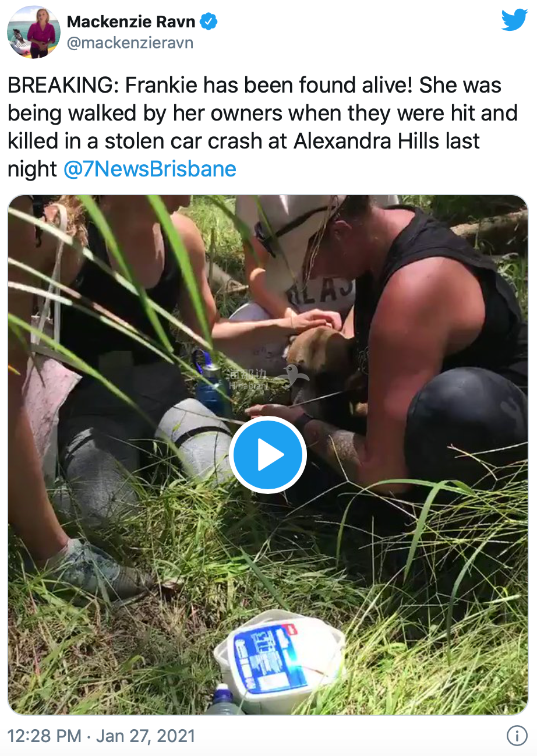This screenshot has width=537, height=756.
Task: Click the Twitter bird logo
Action: (x=514, y=20)
